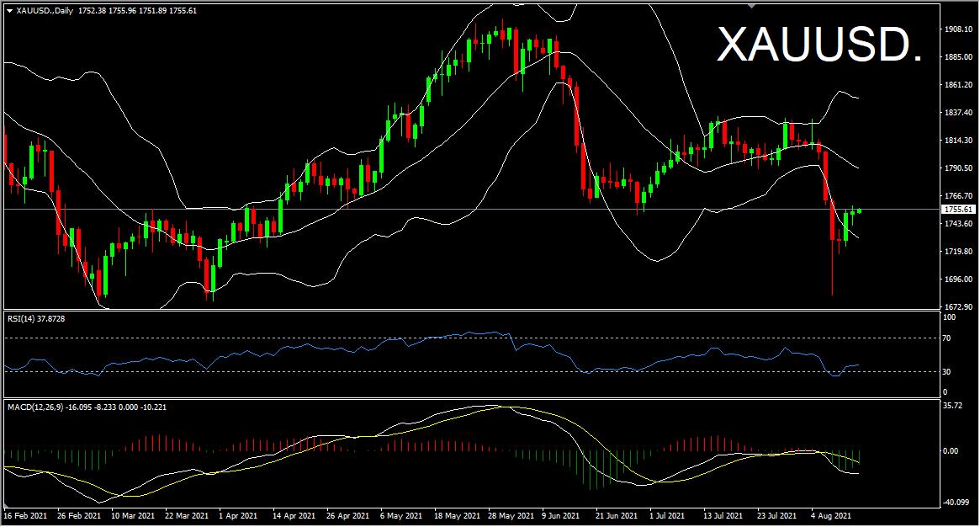Screen dimensions: 980x527
Task: Select the 1672.90 price axis label
Action: coord(959,307)
